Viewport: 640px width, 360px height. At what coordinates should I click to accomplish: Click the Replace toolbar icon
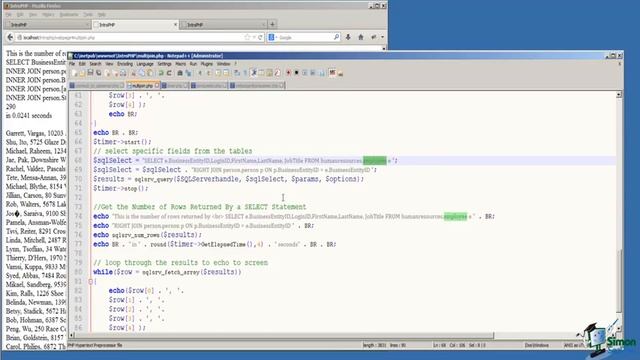click(188, 73)
